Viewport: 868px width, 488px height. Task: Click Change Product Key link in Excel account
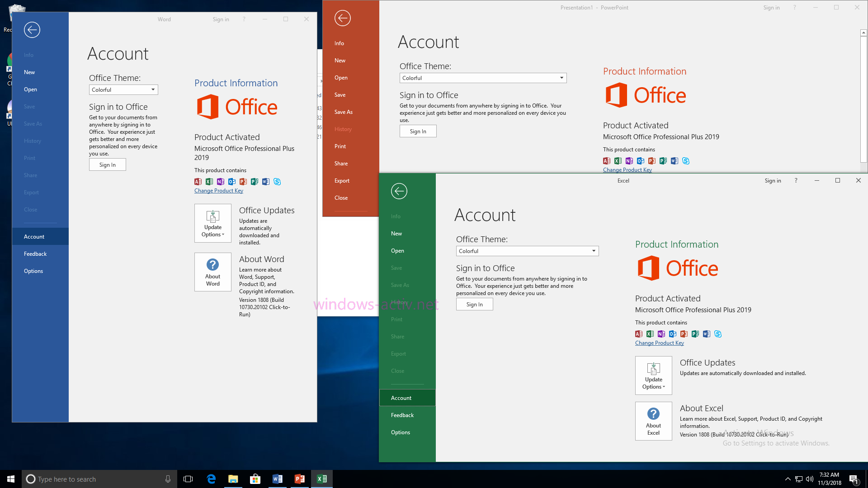[660, 343]
